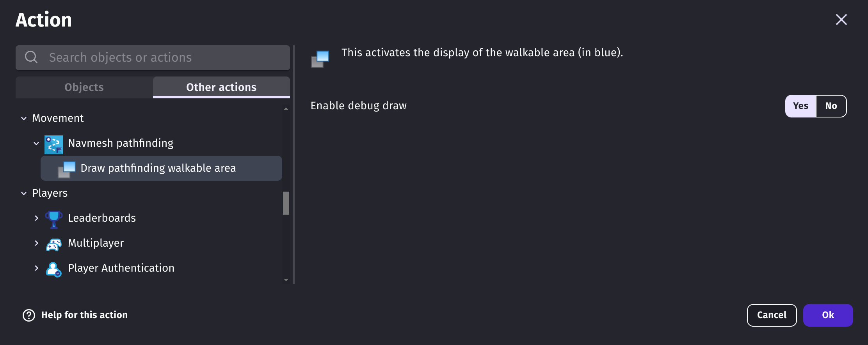Collapse the Players category

(x=24, y=193)
